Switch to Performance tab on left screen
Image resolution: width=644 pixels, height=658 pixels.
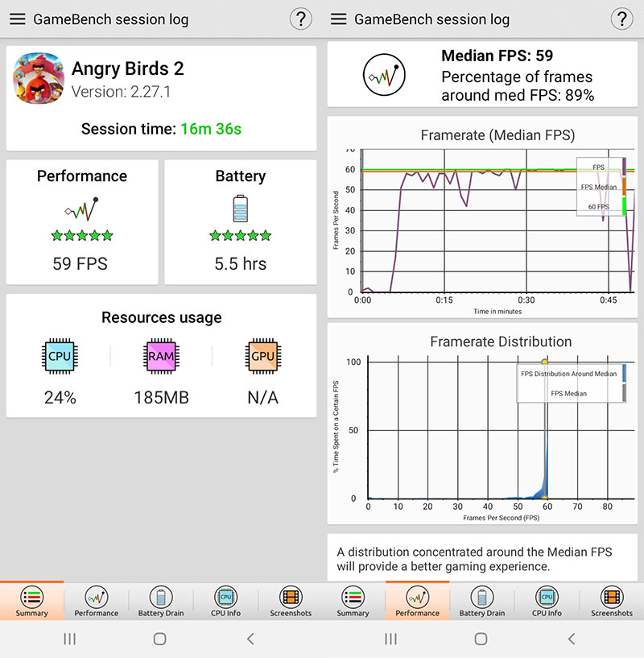pyautogui.click(x=97, y=601)
